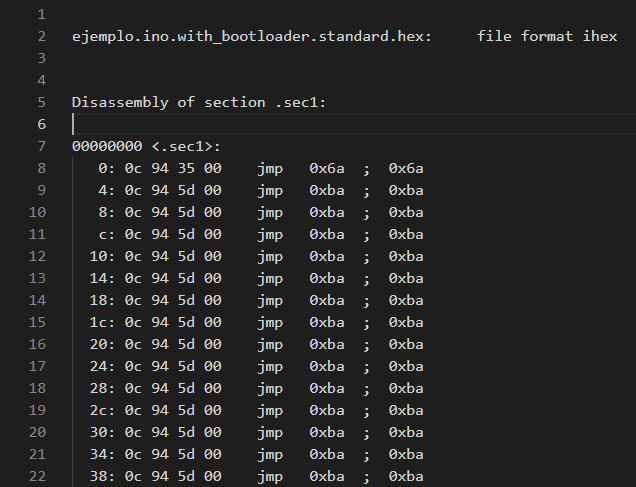Image resolution: width=636 pixels, height=487 pixels.
Task: Click the 0xba comment at address 38
Action: [x=406, y=476]
